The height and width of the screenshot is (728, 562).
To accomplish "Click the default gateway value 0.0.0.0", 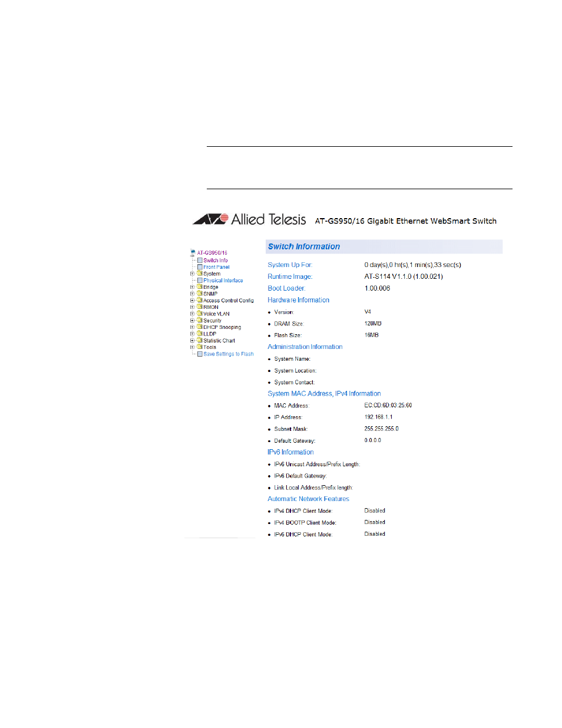I will pos(372,440).
